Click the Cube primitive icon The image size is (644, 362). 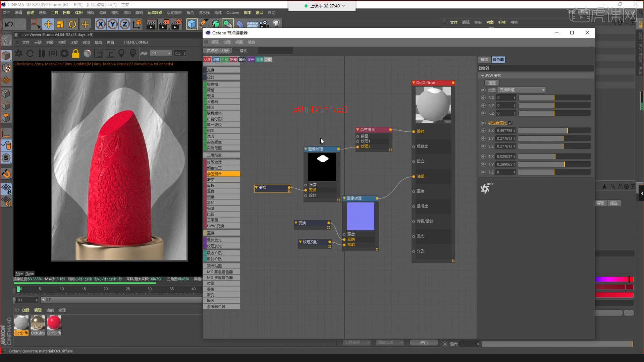coord(192,24)
